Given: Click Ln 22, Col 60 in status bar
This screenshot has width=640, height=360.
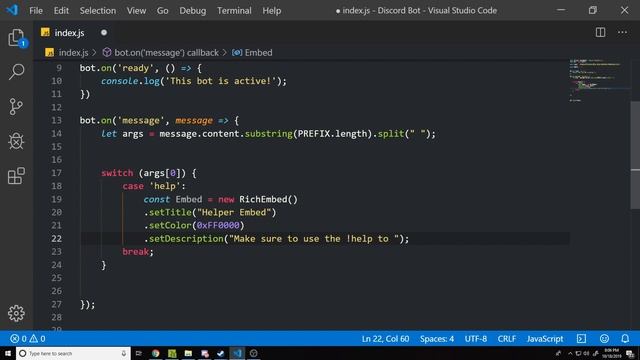Looking at the screenshot, I should click(385, 338).
